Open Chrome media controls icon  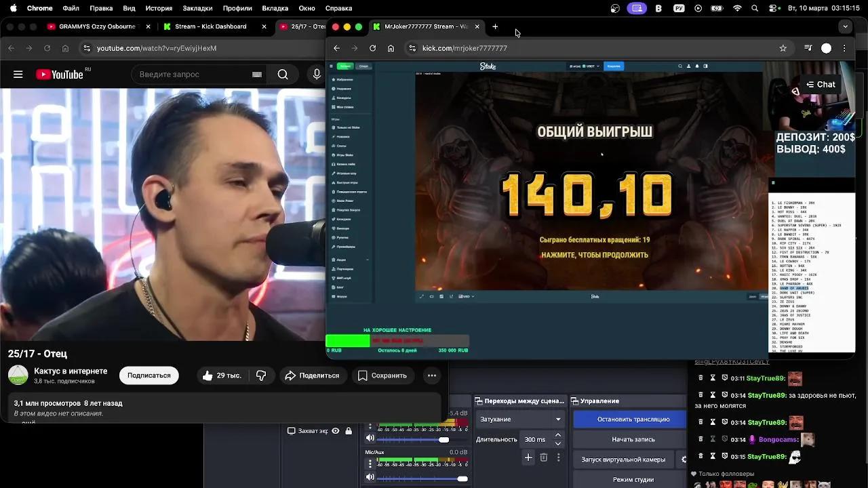(x=808, y=48)
